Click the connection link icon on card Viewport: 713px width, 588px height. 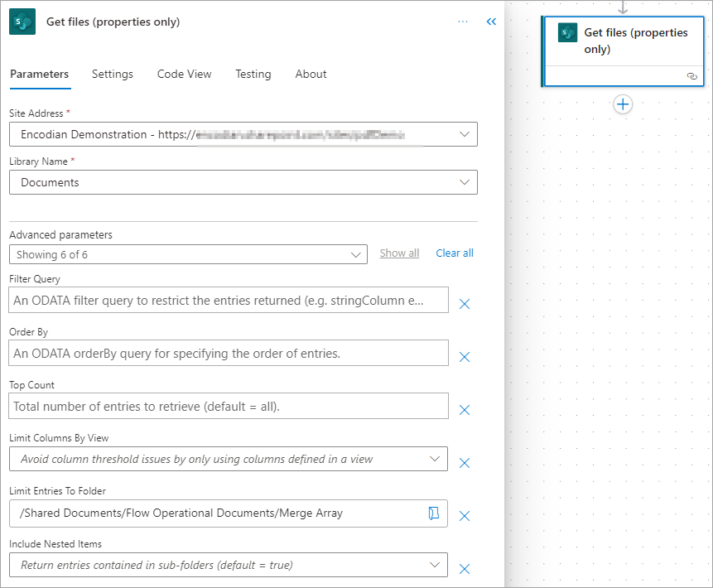click(691, 76)
